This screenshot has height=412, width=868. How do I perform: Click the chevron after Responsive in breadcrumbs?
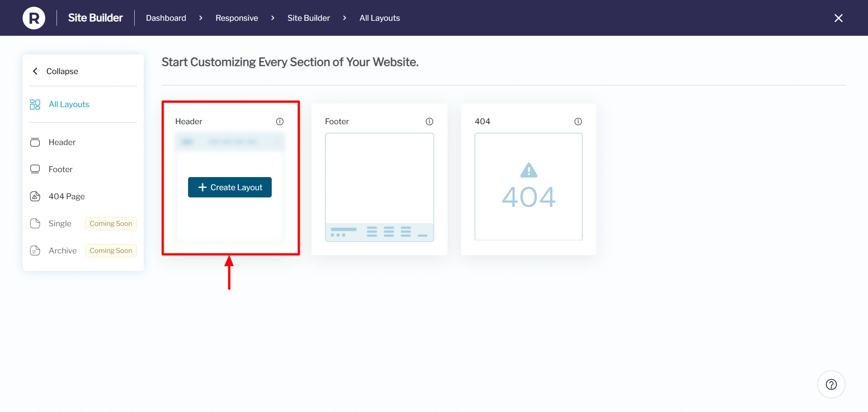[273, 18]
